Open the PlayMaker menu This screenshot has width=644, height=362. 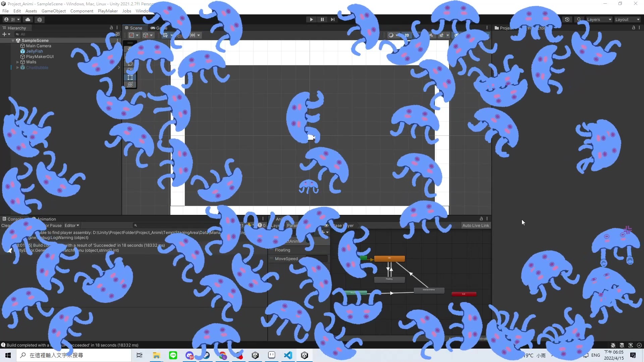[x=107, y=11]
